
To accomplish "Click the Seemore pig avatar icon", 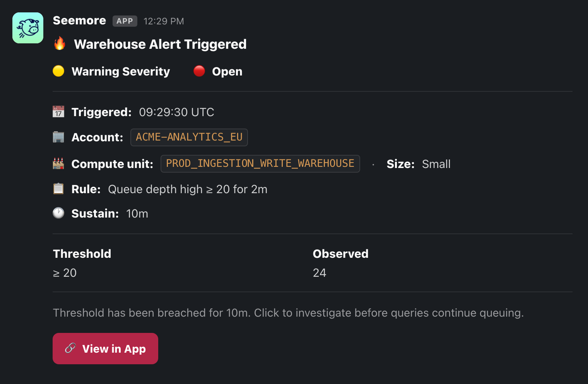I will coord(28,28).
